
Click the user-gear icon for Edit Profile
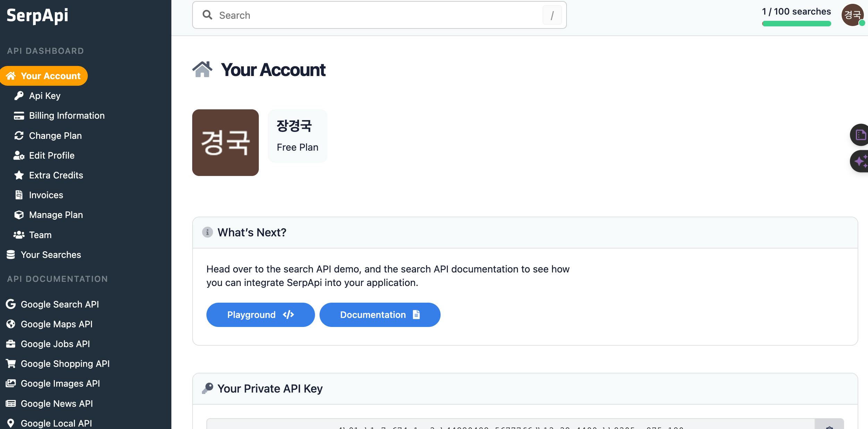pyautogui.click(x=19, y=155)
